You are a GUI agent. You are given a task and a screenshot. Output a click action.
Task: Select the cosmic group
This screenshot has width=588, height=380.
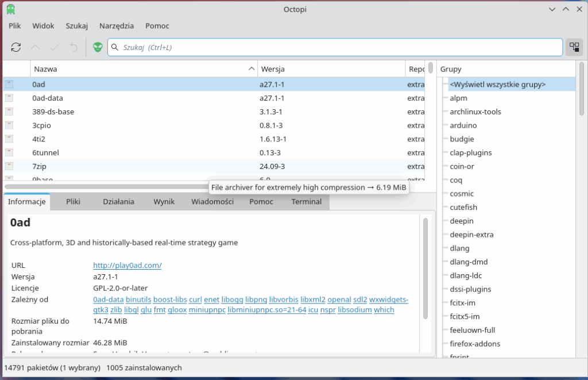(x=462, y=194)
